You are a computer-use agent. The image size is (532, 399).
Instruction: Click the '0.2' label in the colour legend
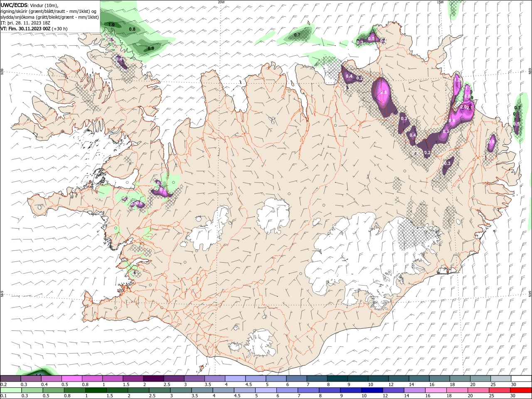click(x=3, y=384)
